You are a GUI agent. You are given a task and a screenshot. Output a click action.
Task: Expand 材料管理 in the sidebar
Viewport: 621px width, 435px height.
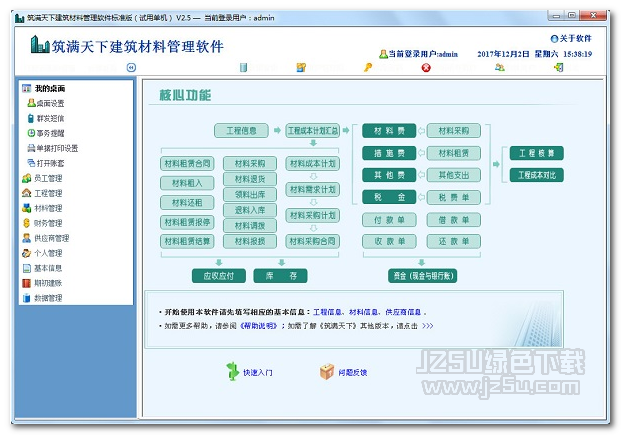42,208
